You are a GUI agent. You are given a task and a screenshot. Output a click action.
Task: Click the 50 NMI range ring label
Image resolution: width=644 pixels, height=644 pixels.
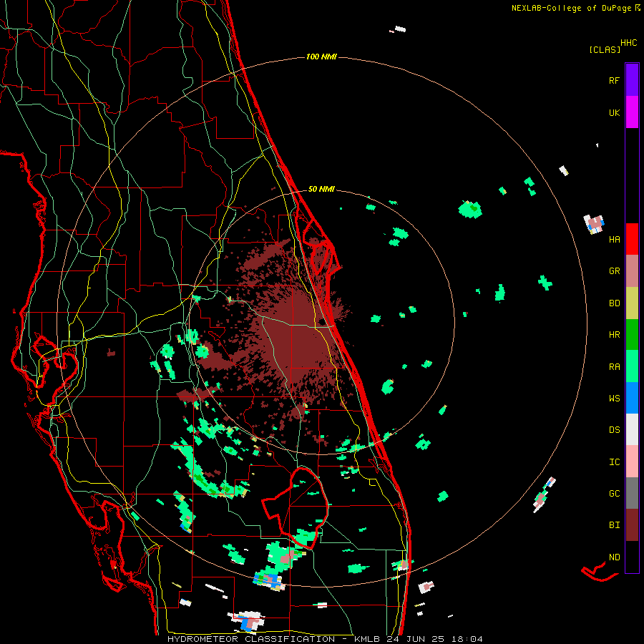[321, 189]
